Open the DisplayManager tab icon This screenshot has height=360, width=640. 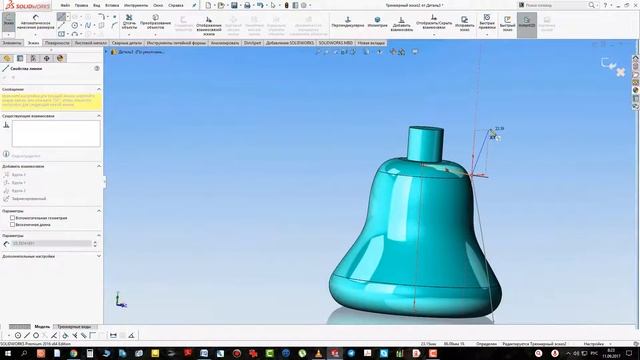[x=60, y=58]
